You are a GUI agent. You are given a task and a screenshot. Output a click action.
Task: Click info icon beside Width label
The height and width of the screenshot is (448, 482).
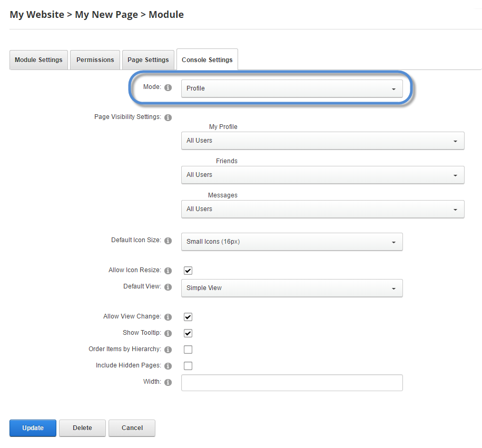[x=168, y=382]
